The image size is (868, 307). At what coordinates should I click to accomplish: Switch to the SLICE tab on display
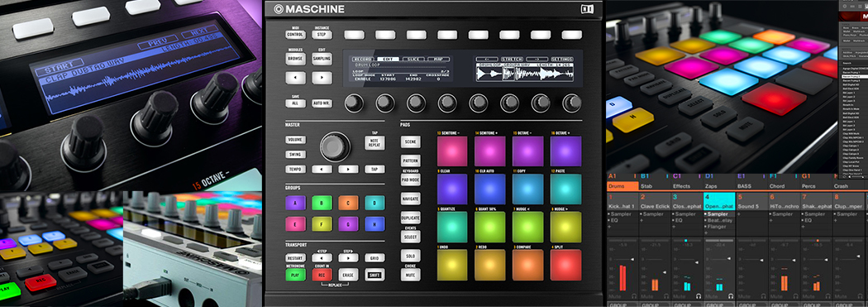pyautogui.click(x=413, y=59)
